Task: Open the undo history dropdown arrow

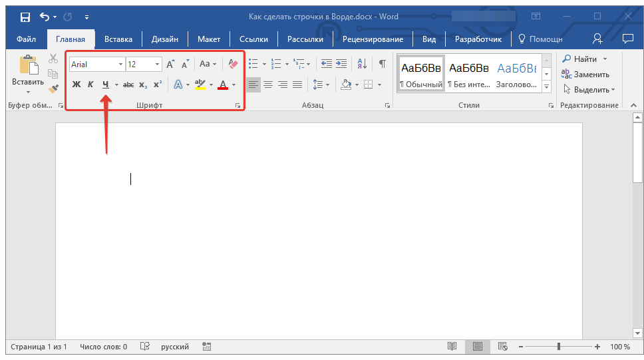Action: 55,17
